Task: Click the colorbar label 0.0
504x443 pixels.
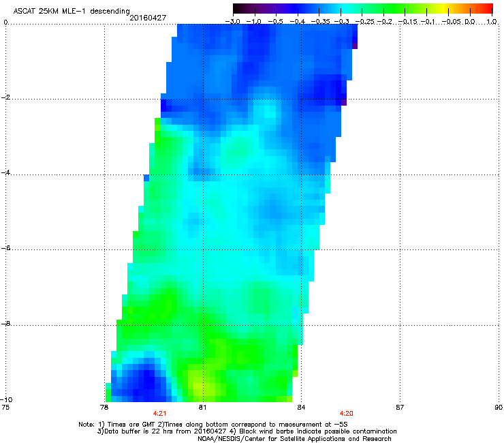Action: 470,22
